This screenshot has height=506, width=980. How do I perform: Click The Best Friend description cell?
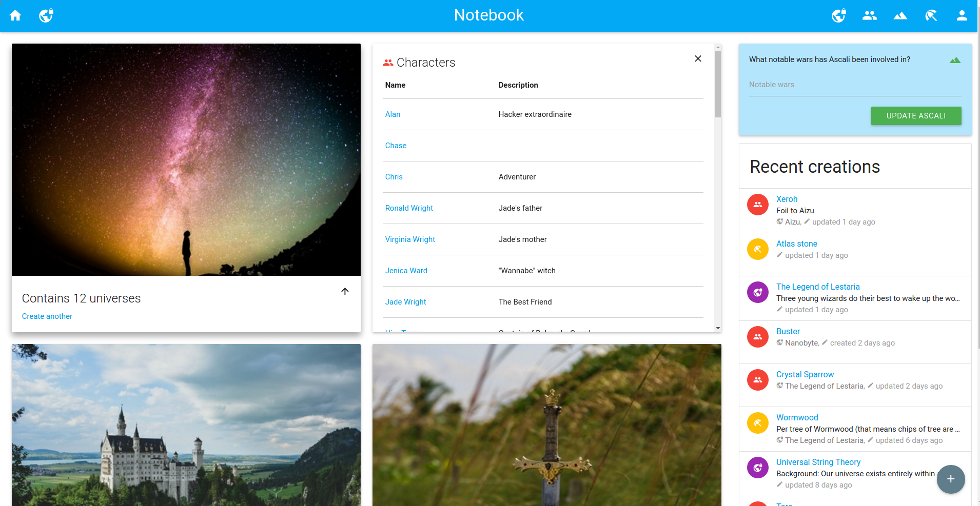tap(525, 302)
